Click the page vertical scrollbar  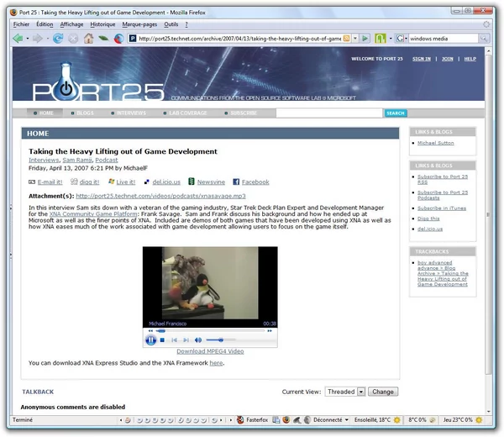pos(489,214)
